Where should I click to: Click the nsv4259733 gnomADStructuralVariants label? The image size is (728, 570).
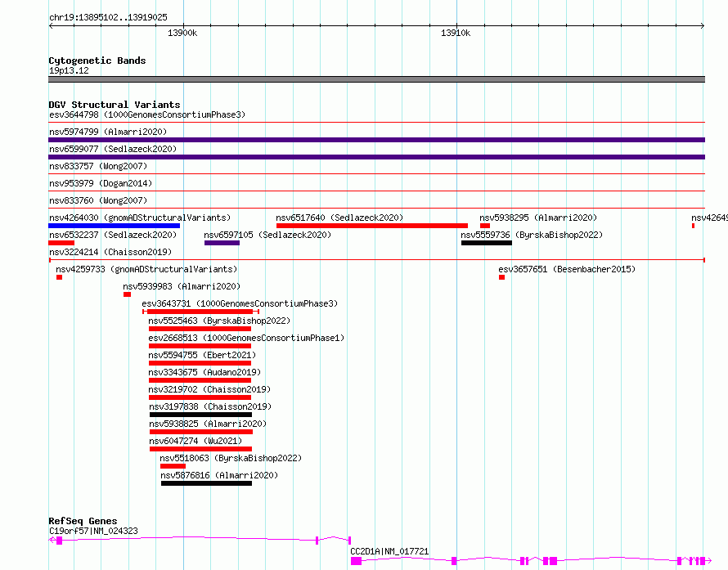[146, 269]
